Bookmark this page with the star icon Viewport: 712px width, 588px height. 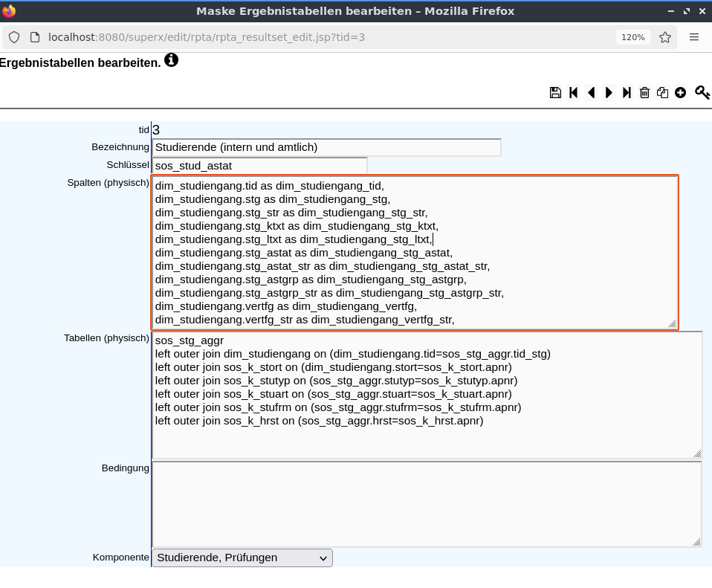click(x=665, y=37)
